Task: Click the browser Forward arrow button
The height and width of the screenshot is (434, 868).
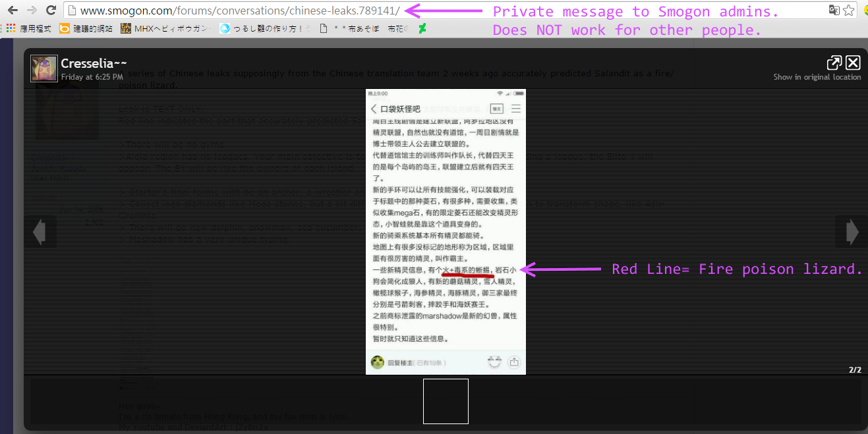Action: pyautogui.click(x=32, y=11)
